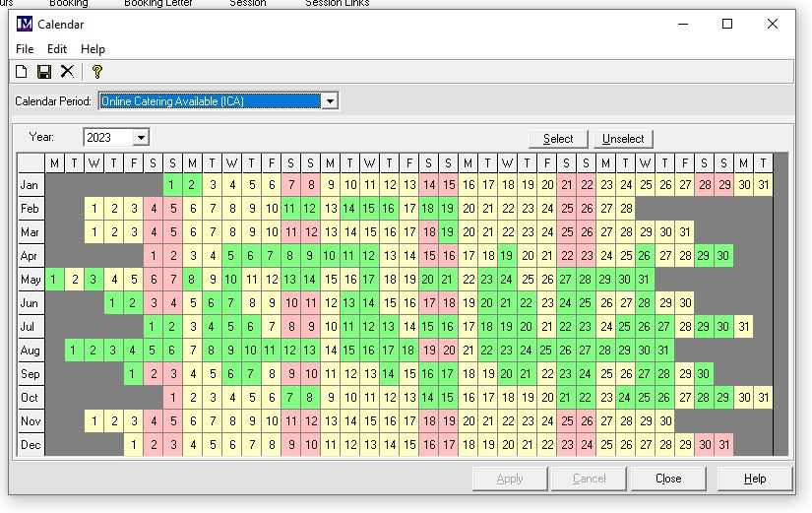Click green September 1 day cell
Image resolution: width=812 pixels, height=513 pixels.
[133, 374]
